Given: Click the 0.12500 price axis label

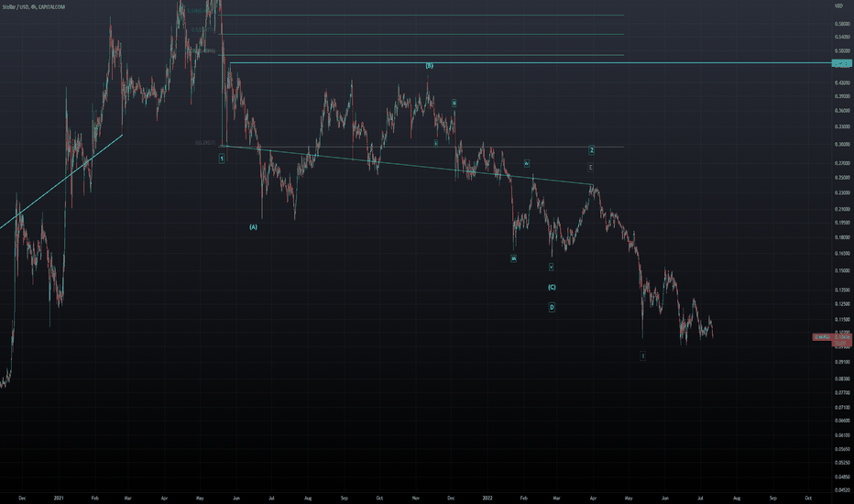Looking at the screenshot, I should (x=843, y=304).
